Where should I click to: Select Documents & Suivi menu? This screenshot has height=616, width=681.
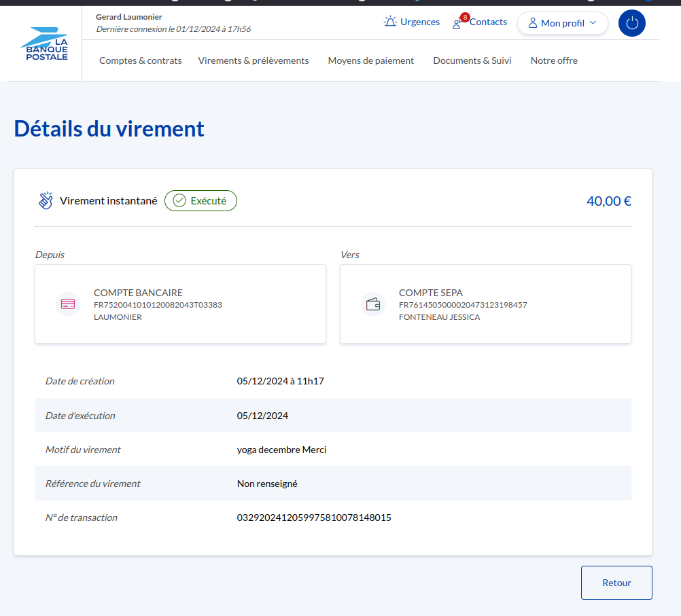(x=472, y=60)
